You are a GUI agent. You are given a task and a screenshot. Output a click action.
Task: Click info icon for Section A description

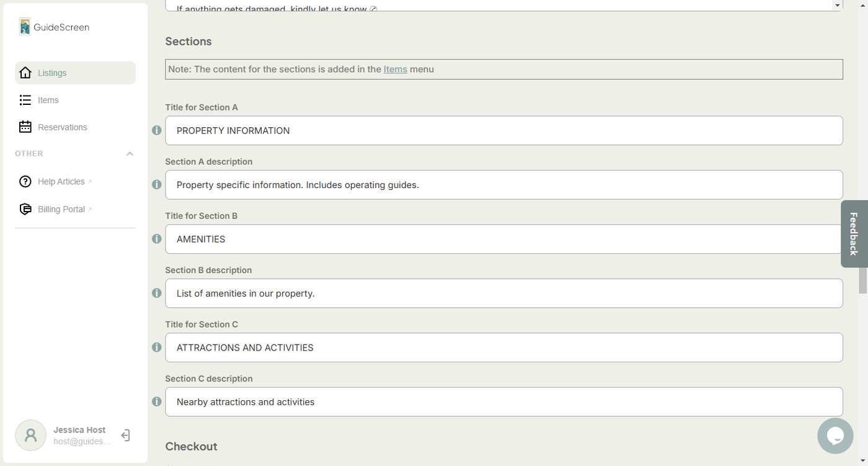[x=157, y=185]
